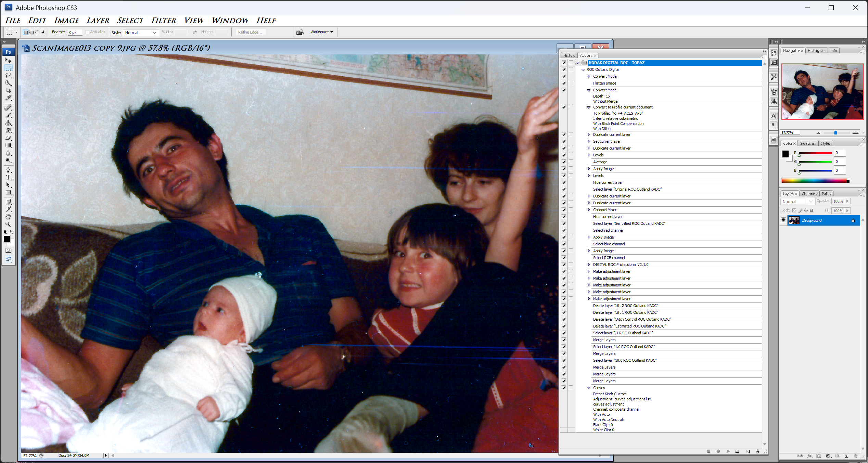
Task: Choose the Clone Stamp tool
Action: 8,123
